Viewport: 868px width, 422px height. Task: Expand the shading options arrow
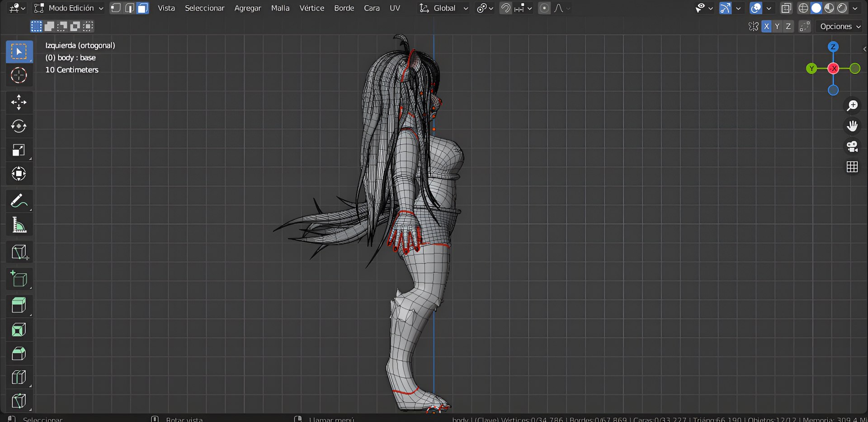point(855,8)
